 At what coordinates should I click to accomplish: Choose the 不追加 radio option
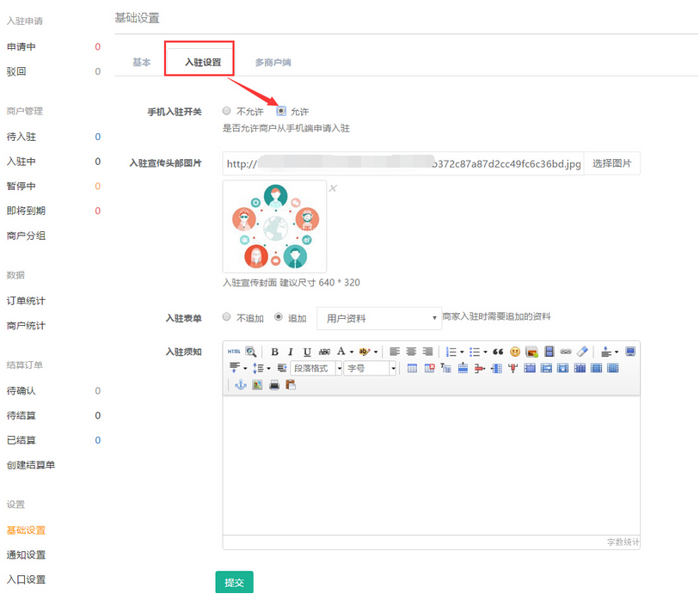click(227, 317)
